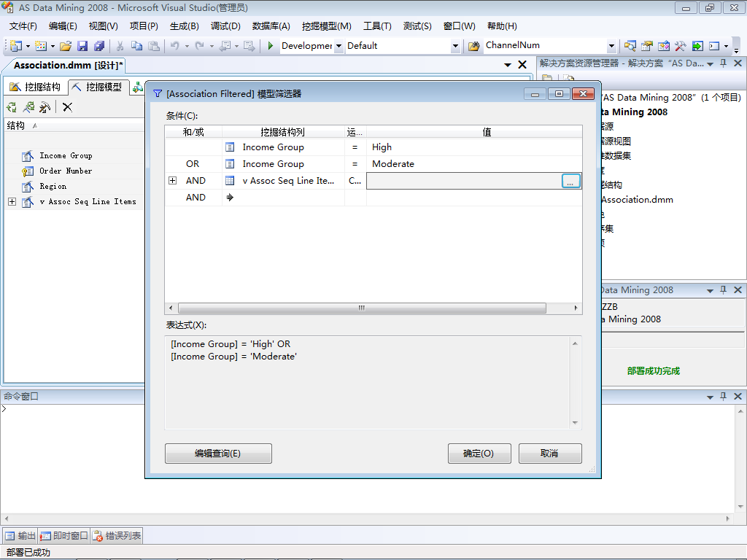Open the 错误列表 tab
747x560 pixels.
(117, 536)
